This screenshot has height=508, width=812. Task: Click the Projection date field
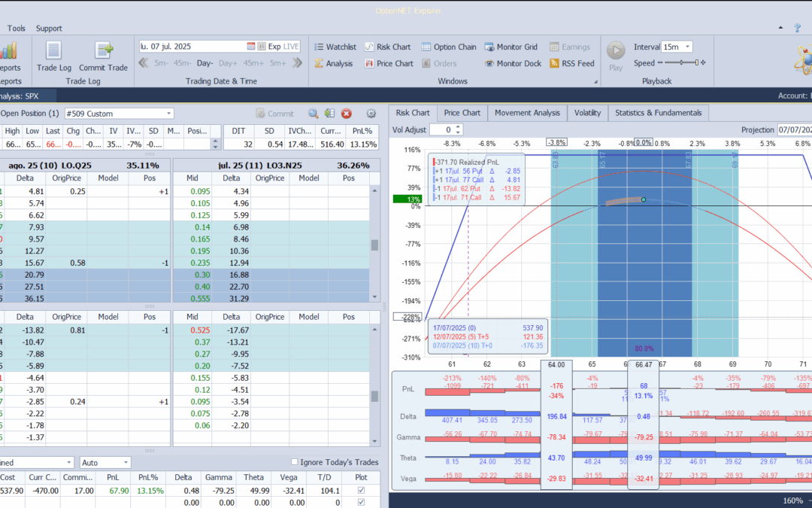coord(794,129)
